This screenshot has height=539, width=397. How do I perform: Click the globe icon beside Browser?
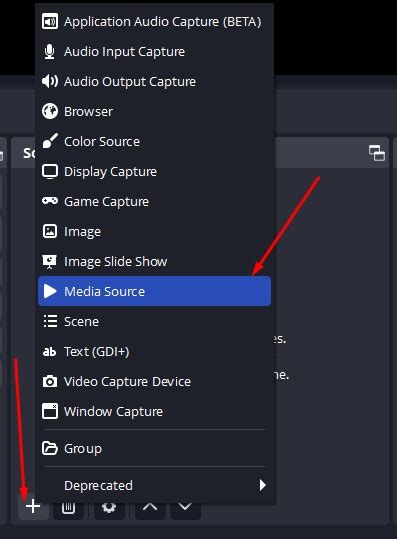click(x=50, y=111)
